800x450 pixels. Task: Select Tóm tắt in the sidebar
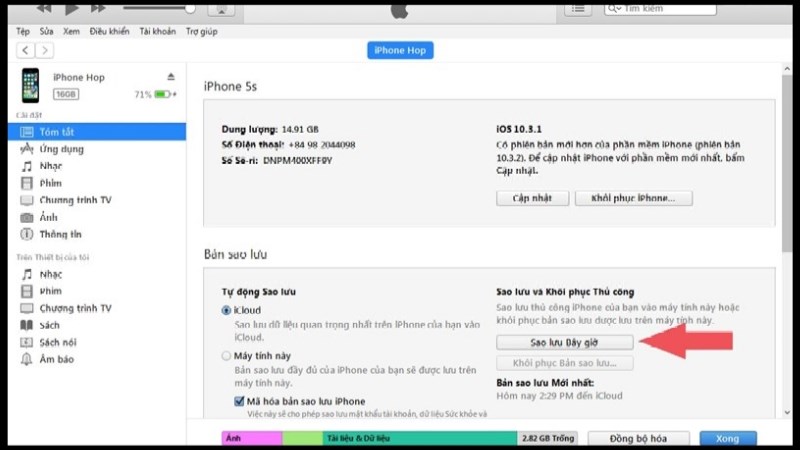coord(97,132)
